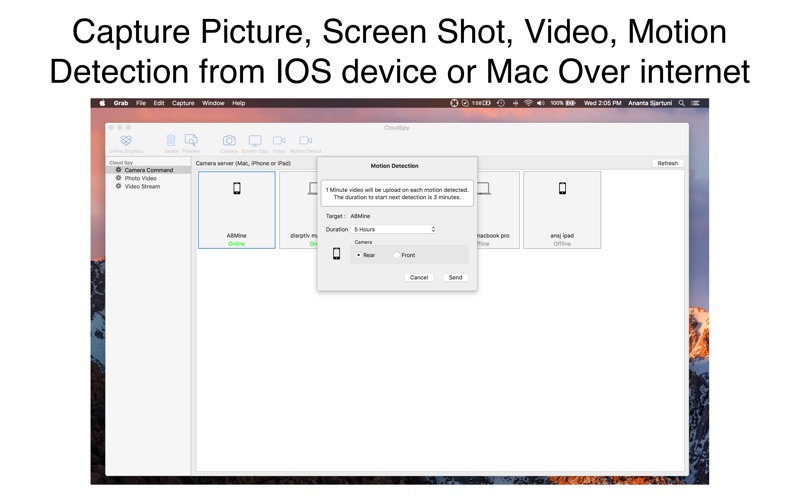Click the 1 Minute video info message
This screenshot has width=800, height=500.
point(397,193)
